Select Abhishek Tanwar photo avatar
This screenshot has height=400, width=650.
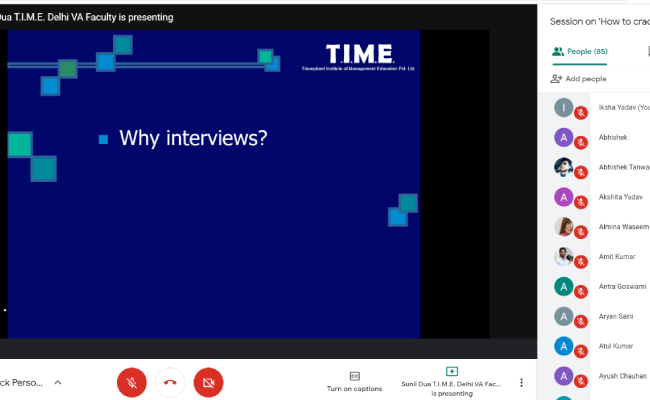pyautogui.click(x=563, y=167)
